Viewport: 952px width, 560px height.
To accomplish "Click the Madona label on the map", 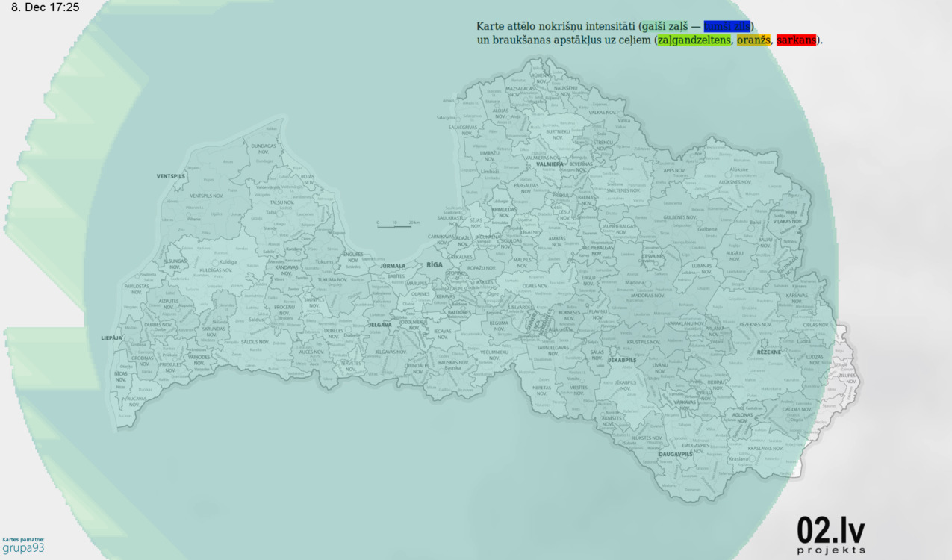I will [x=635, y=284].
